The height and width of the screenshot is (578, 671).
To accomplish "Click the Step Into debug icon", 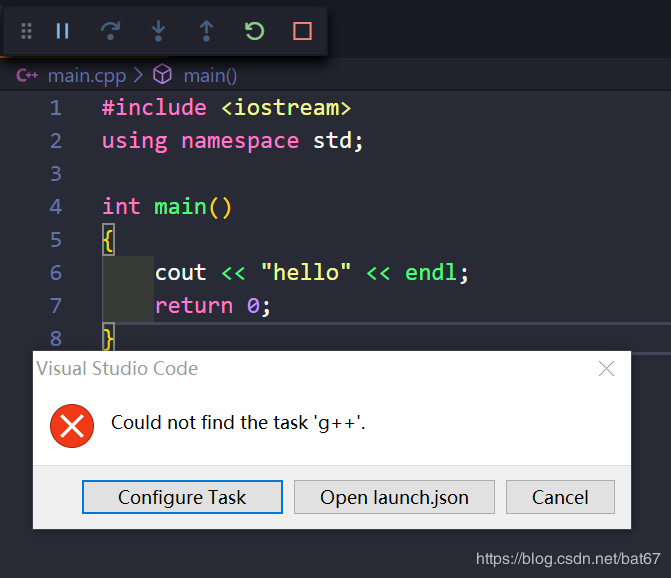I will (158, 31).
